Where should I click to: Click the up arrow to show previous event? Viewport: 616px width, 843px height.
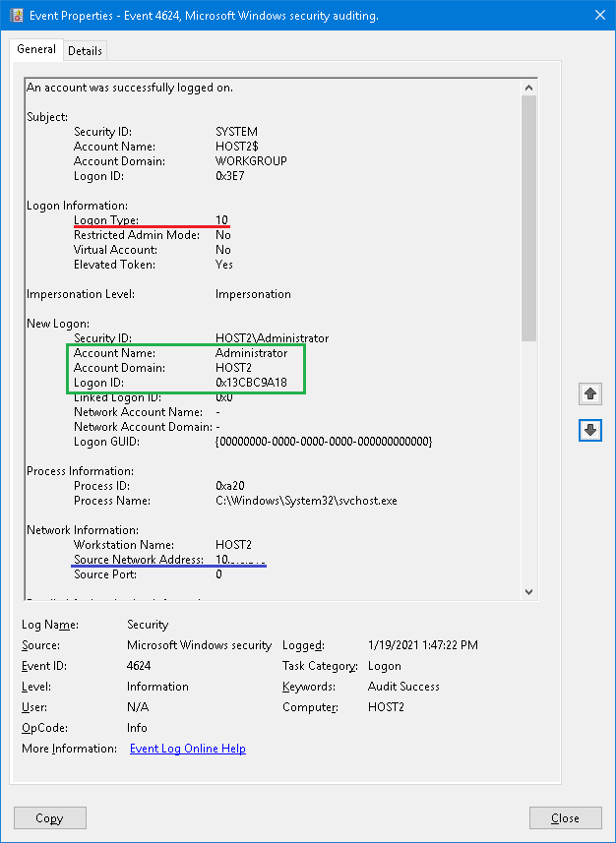click(x=590, y=393)
